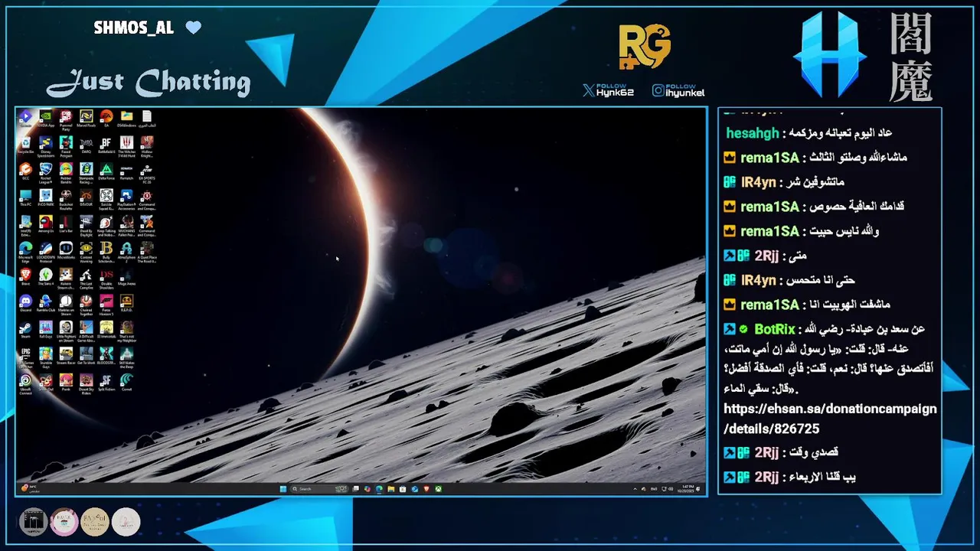Launch Split Fiction desktop shortcut
The width and height of the screenshot is (980, 551).
[106, 383]
